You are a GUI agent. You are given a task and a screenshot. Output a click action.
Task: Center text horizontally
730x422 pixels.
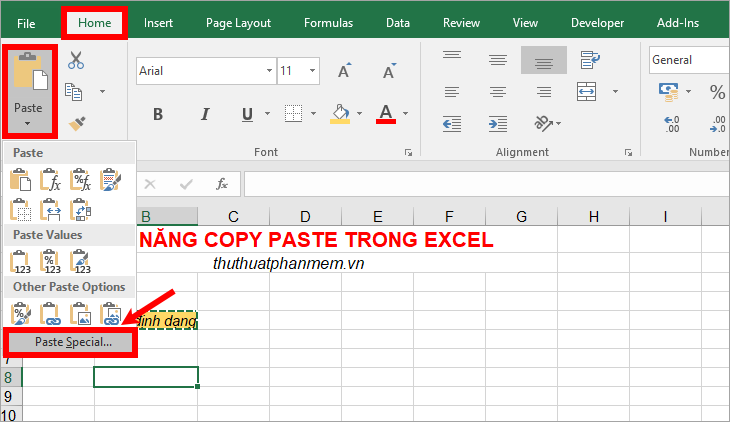pyautogui.click(x=498, y=92)
